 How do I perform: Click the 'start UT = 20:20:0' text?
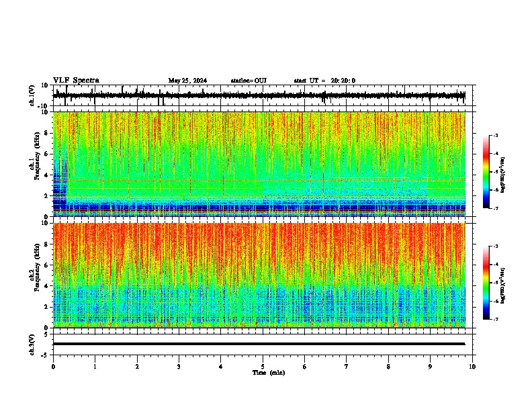point(324,81)
